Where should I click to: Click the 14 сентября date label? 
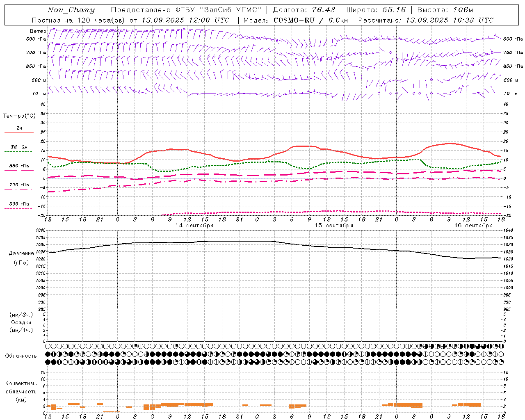pos(194,226)
